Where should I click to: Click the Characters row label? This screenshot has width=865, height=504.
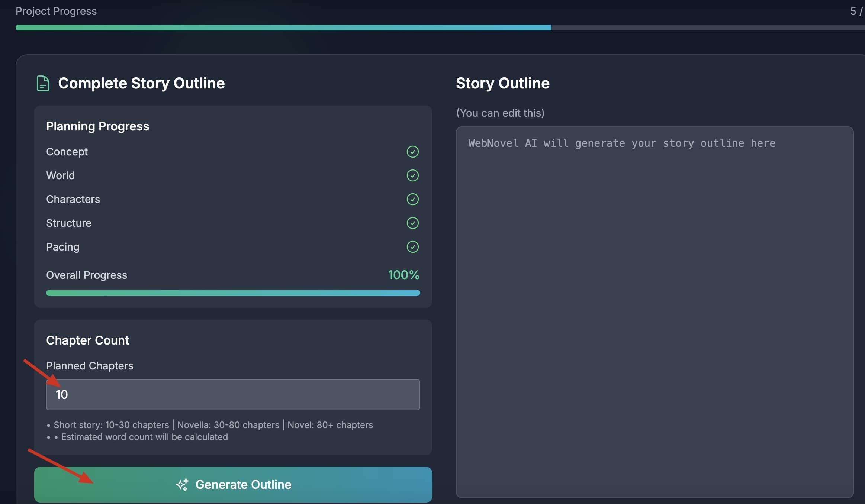click(x=73, y=199)
